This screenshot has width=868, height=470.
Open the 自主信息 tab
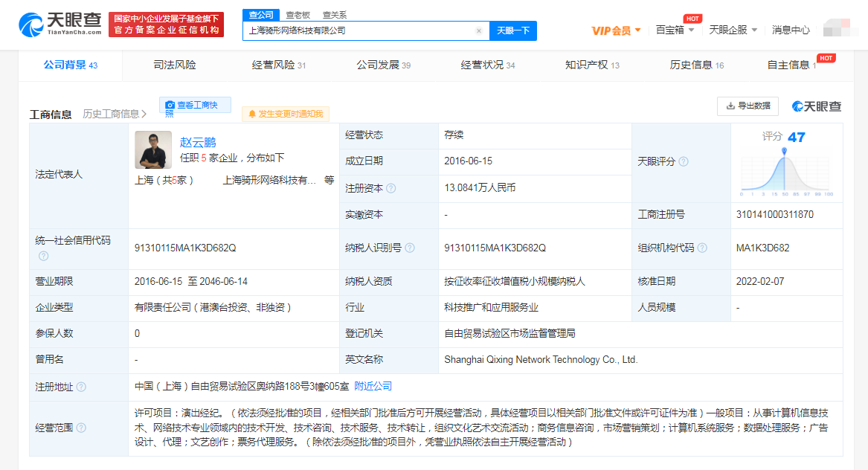791,65
